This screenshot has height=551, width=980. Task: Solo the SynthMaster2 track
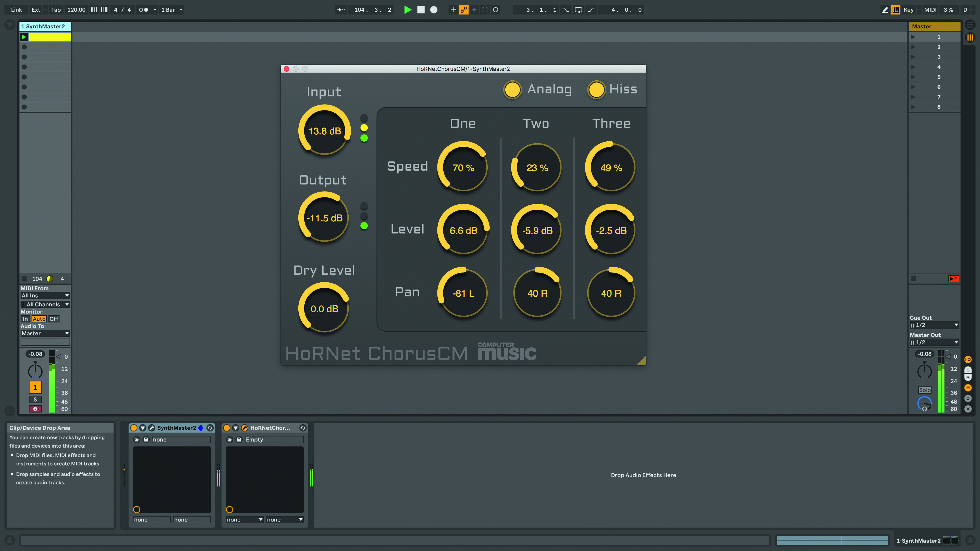(35, 399)
